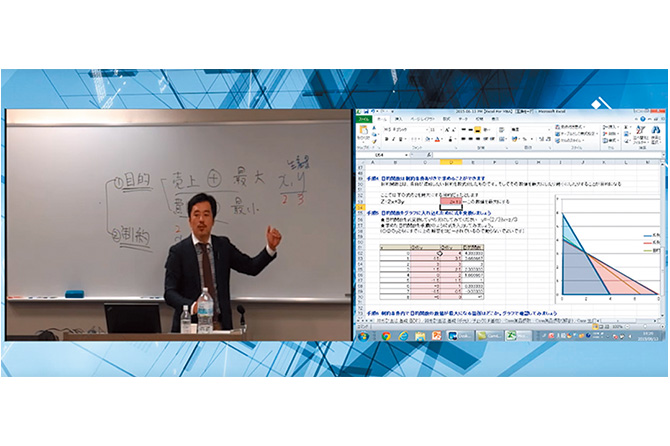Open Internet Explorer from the taskbar
Viewport: 670px width, 446px height.
point(403,335)
